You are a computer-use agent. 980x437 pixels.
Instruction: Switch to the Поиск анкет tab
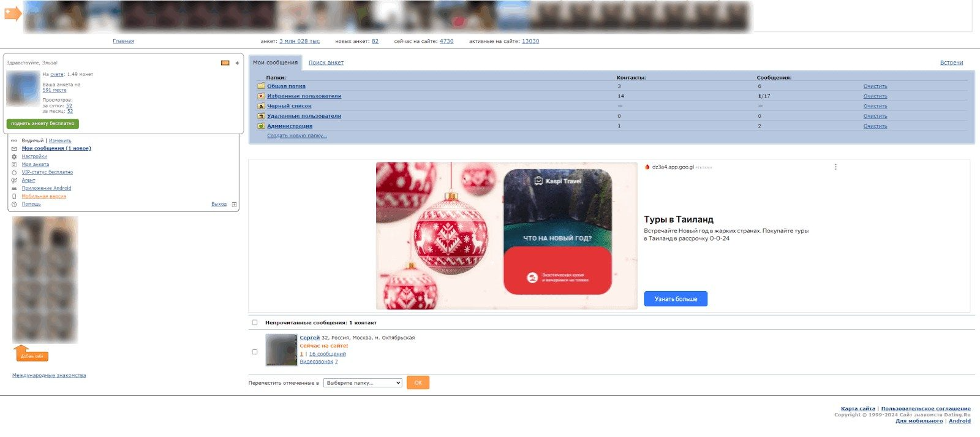point(326,63)
